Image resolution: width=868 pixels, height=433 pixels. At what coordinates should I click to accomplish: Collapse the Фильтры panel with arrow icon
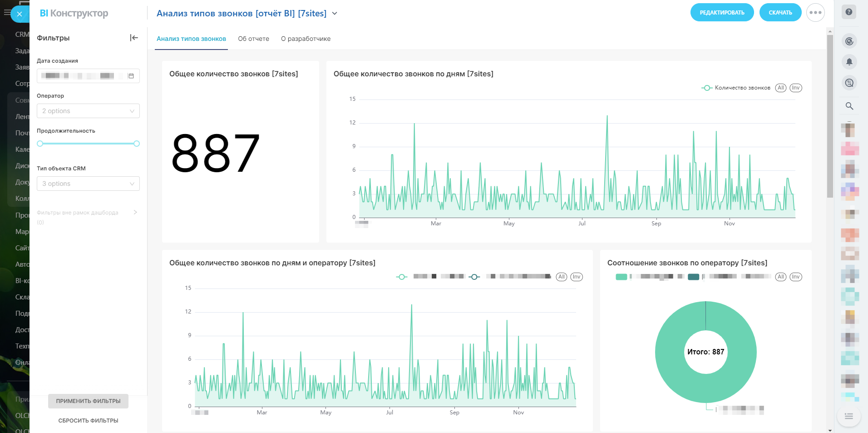134,38
